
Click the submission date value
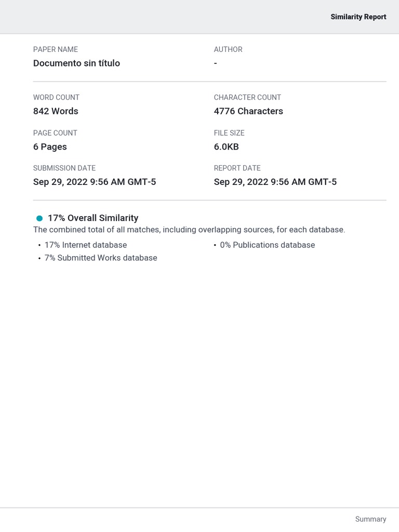point(95,182)
